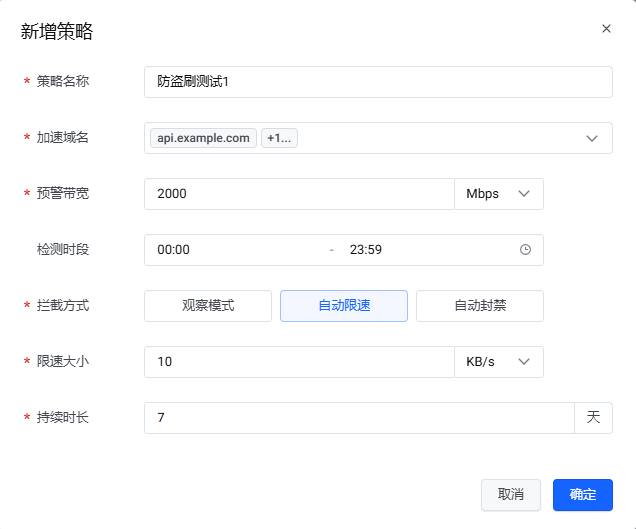Screen dimensions: 636x529
Task: Click the 00:00 start time field
Action: click(235, 250)
